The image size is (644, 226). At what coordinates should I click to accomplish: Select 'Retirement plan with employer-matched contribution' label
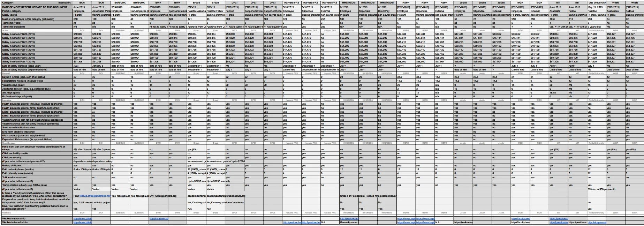37,148
